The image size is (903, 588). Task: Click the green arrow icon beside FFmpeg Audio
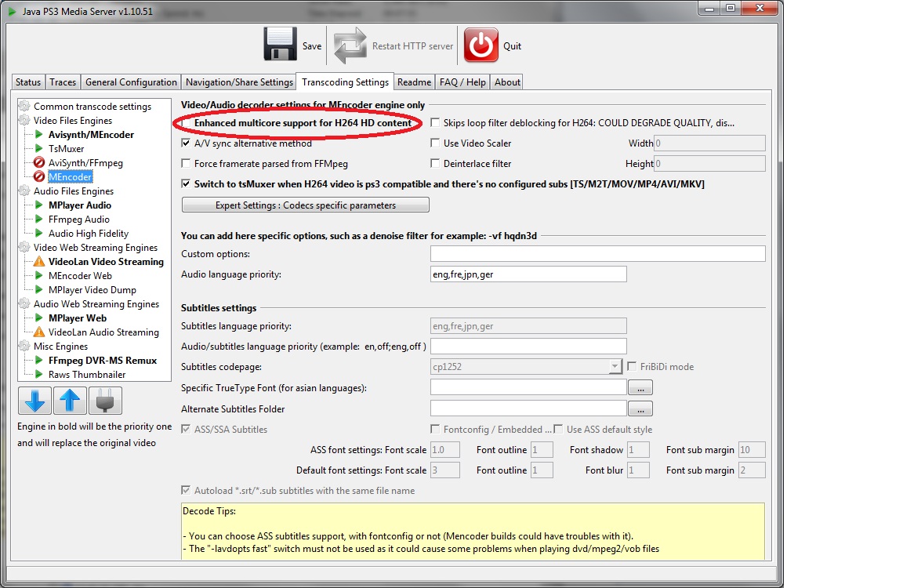click(39, 219)
